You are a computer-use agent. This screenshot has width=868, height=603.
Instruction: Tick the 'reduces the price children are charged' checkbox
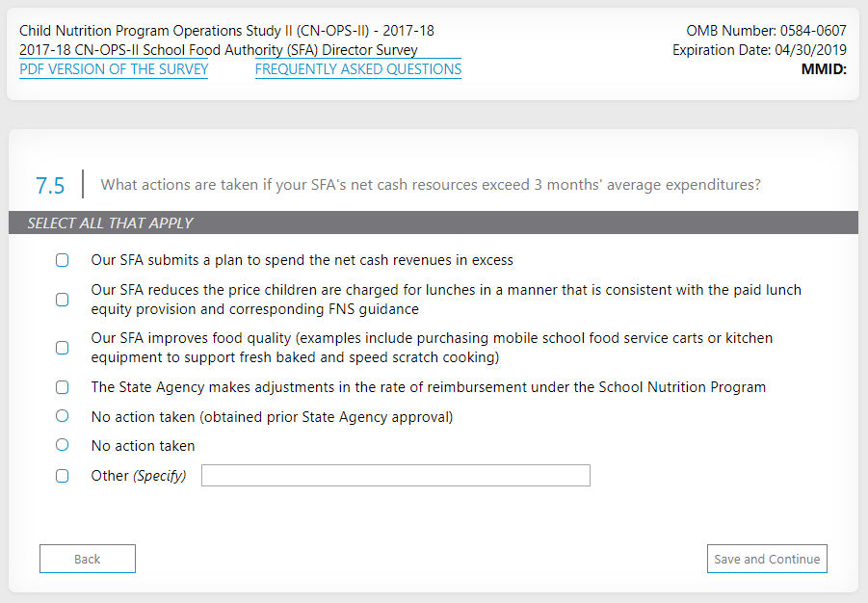tap(63, 300)
